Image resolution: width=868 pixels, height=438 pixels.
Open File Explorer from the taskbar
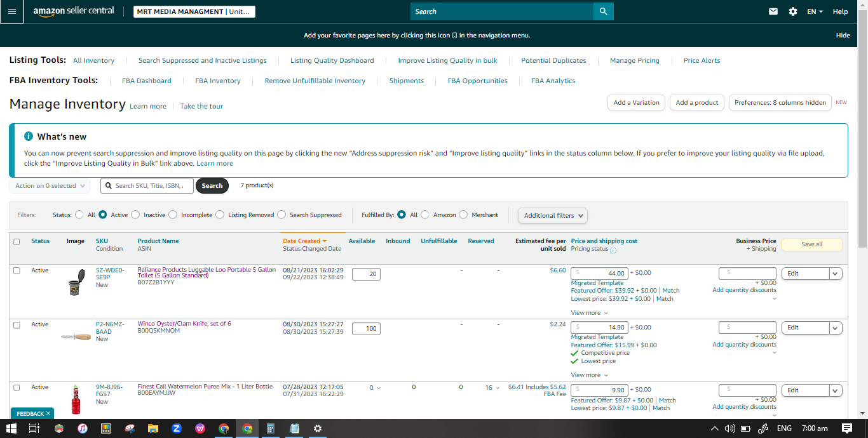(153, 428)
